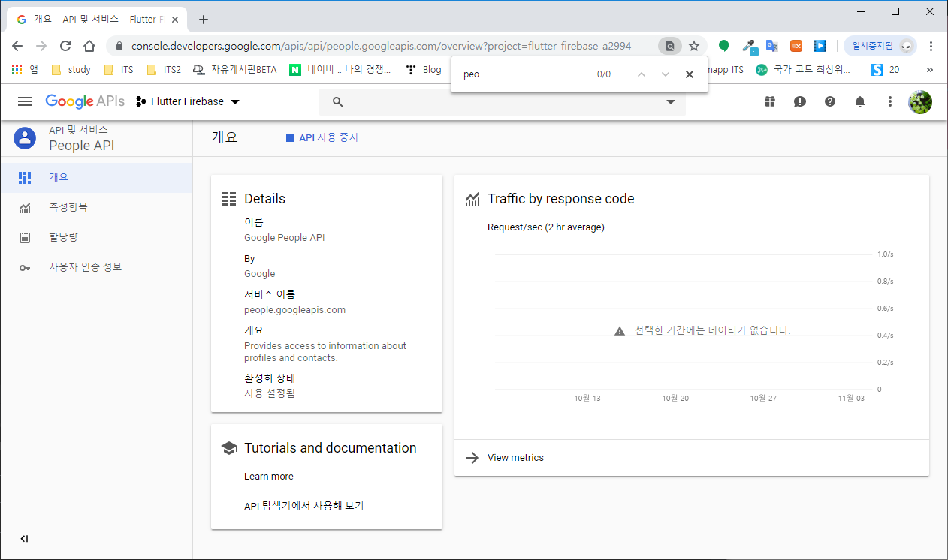Close the find-in-page bar
This screenshot has height=560, width=948.
point(690,74)
